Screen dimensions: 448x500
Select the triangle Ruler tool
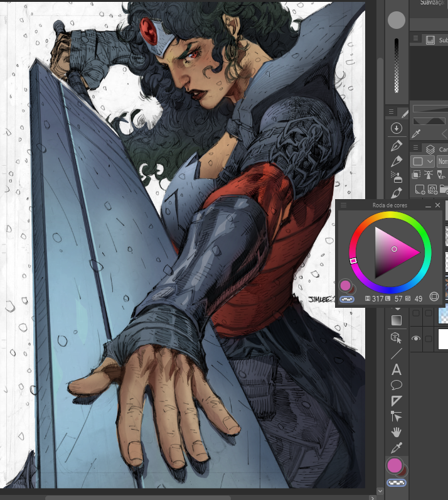pos(397,401)
